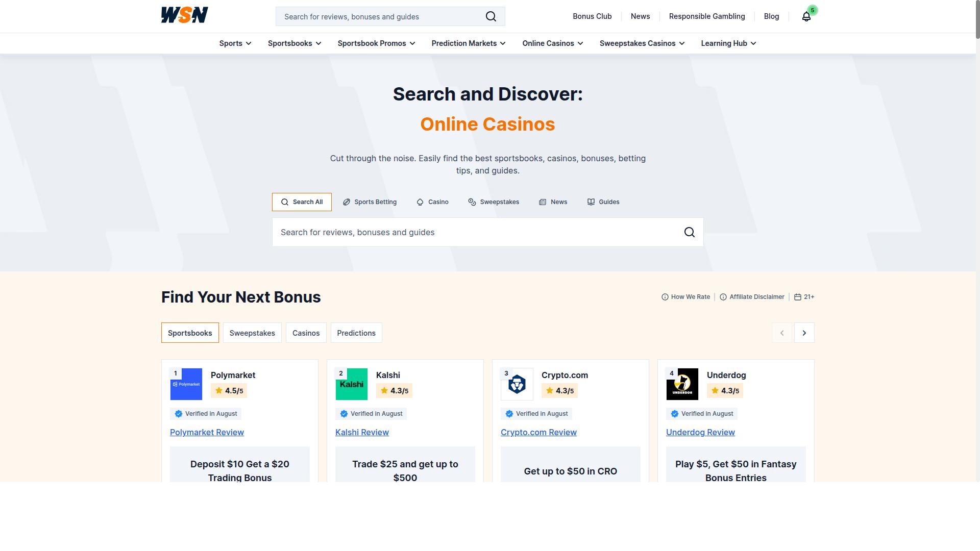
Task: Click the Kalshi card title
Action: [x=388, y=375]
